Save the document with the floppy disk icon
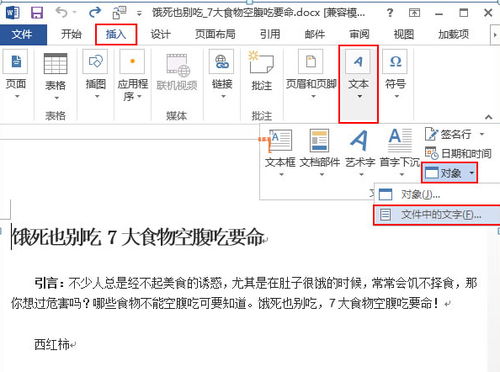The width and height of the screenshot is (500, 372). (x=37, y=13)
